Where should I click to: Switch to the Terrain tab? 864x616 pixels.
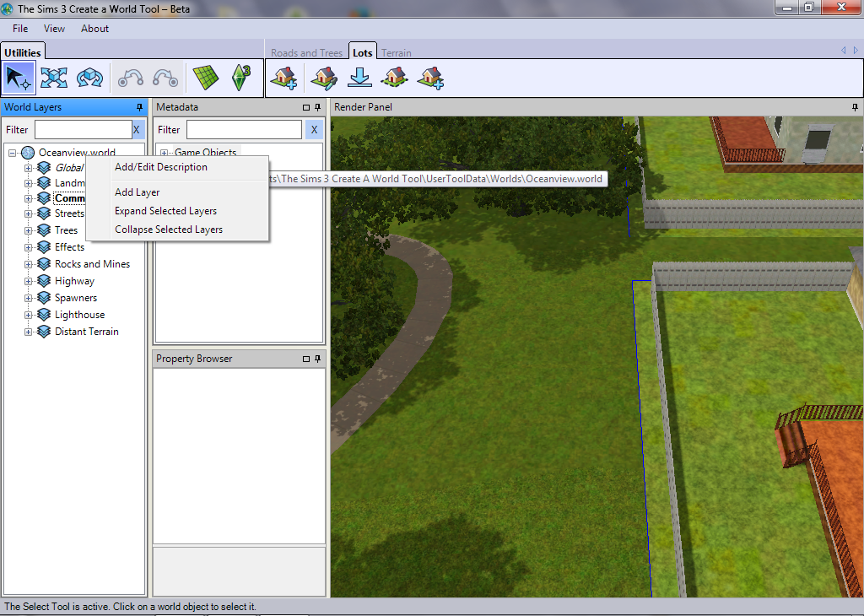397,52
